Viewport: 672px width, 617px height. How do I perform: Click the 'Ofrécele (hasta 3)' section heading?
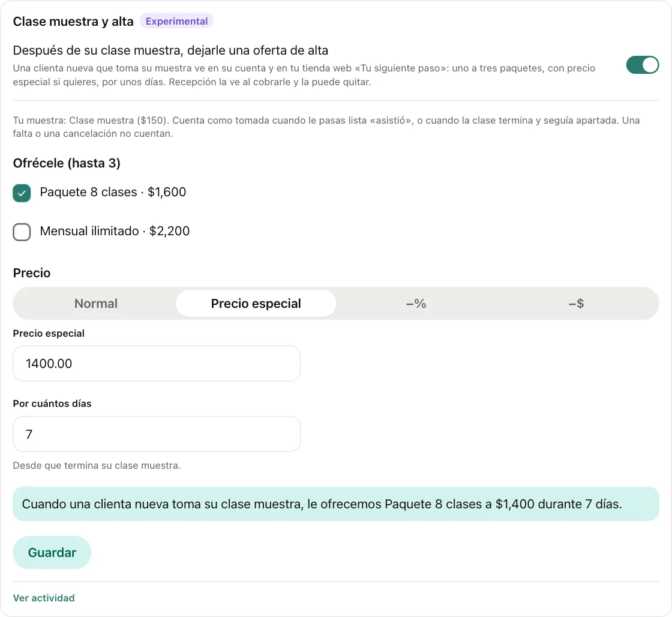click(x=67, y=163)
